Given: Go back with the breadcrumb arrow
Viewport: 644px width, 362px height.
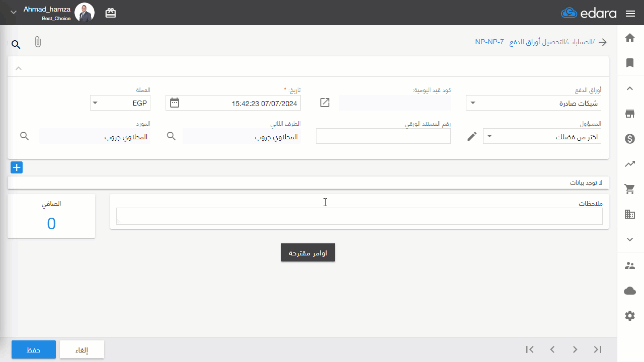Looking at the screenshot, I should pyautogui.click(x=602, y=42).
